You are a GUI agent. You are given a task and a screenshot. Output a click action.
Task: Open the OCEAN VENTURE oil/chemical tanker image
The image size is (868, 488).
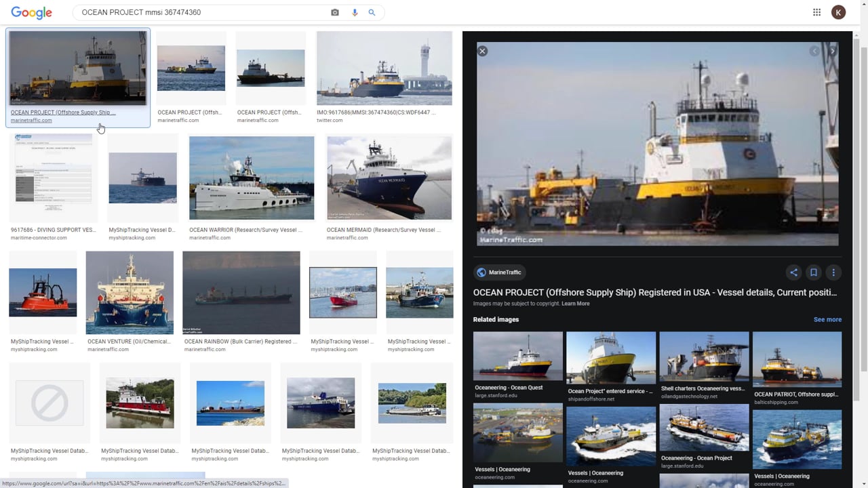coord(130,293)
